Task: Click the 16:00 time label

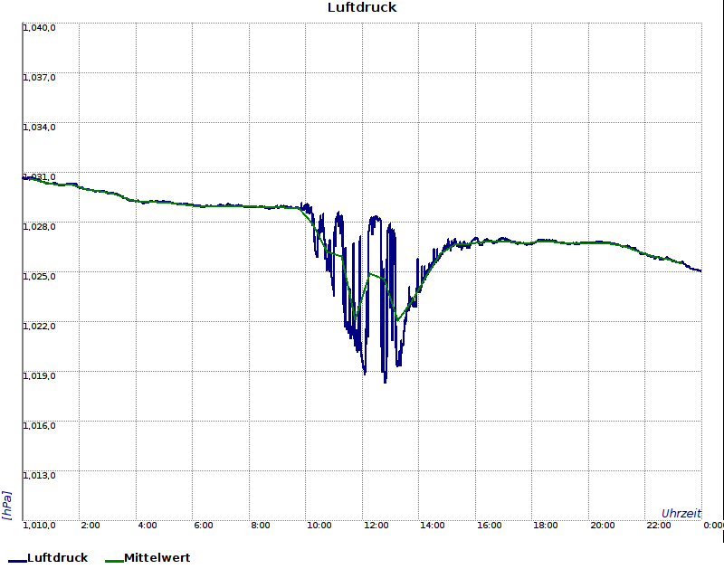Action: coord(489,526)
